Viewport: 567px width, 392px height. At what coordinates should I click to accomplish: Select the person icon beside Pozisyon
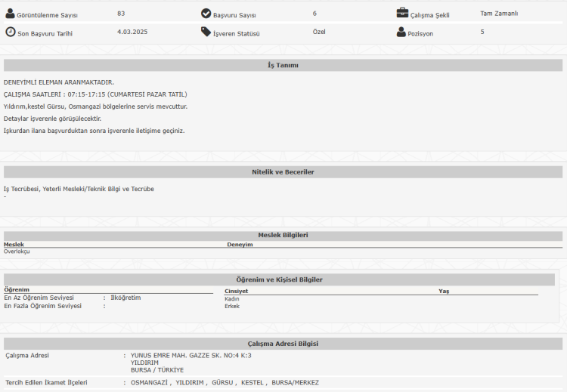tap(401, 32)
